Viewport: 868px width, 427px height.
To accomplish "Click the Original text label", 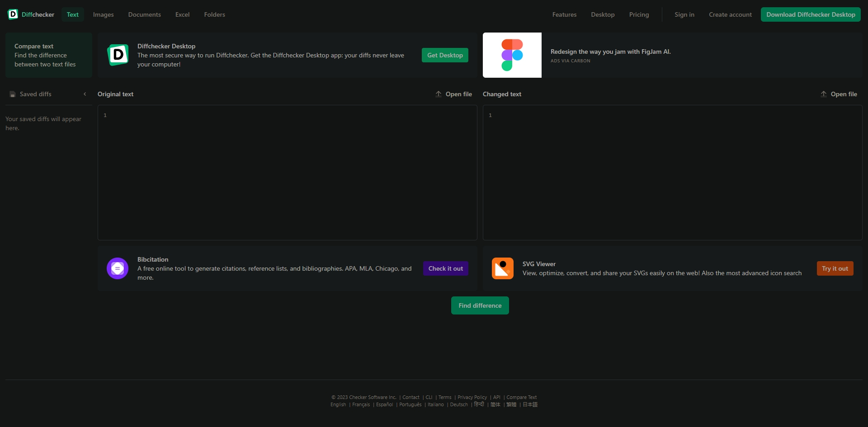I will click(x=116, y=94).
